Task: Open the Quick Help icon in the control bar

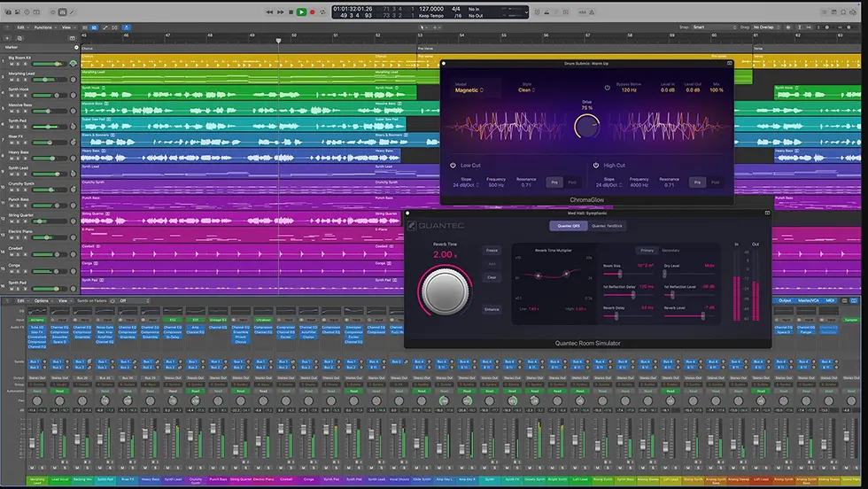Action: 27,12
